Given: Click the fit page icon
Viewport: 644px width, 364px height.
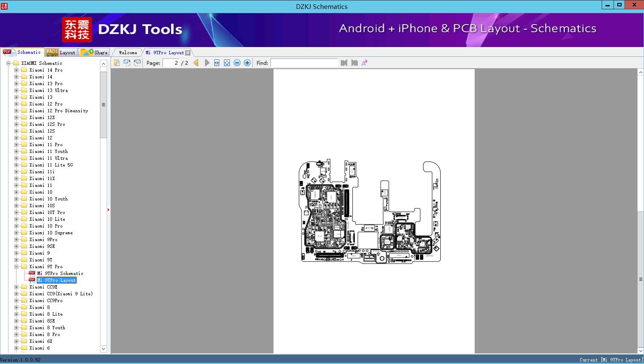Looking at the screenshot, I should tap(227, 63).
